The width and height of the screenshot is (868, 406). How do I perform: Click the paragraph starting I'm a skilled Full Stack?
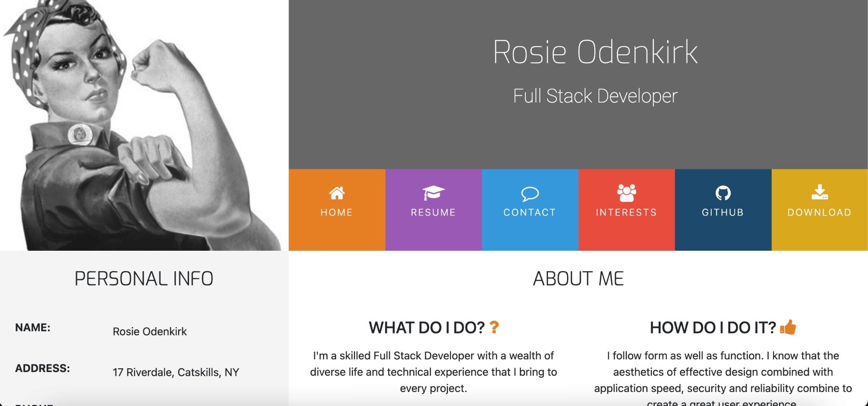[x=434, y=372]
